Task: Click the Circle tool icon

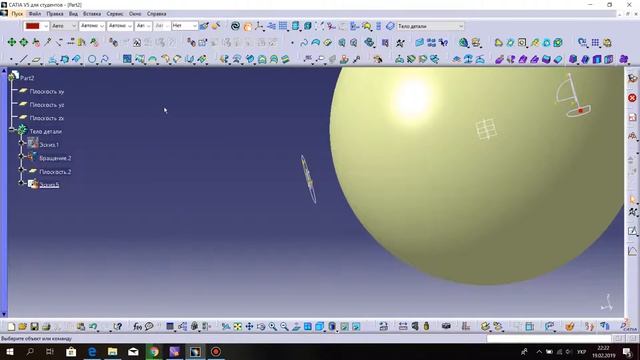Action: tap(92, 60)
